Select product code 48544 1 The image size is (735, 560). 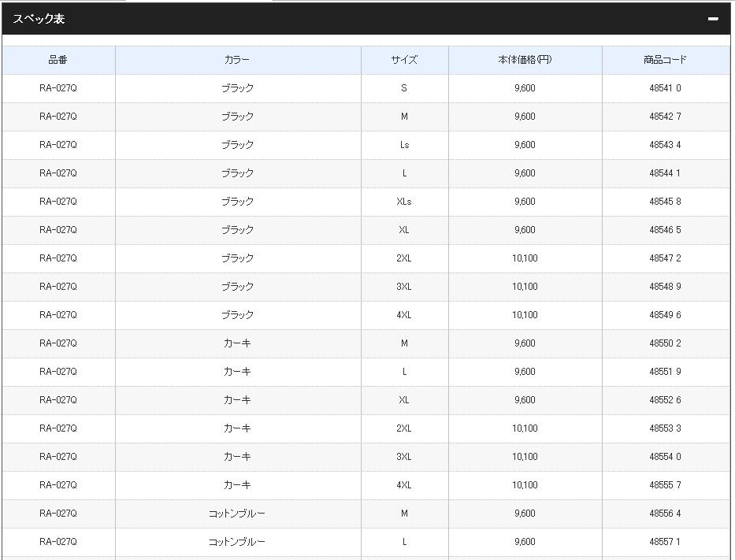[x=665, y=173]
